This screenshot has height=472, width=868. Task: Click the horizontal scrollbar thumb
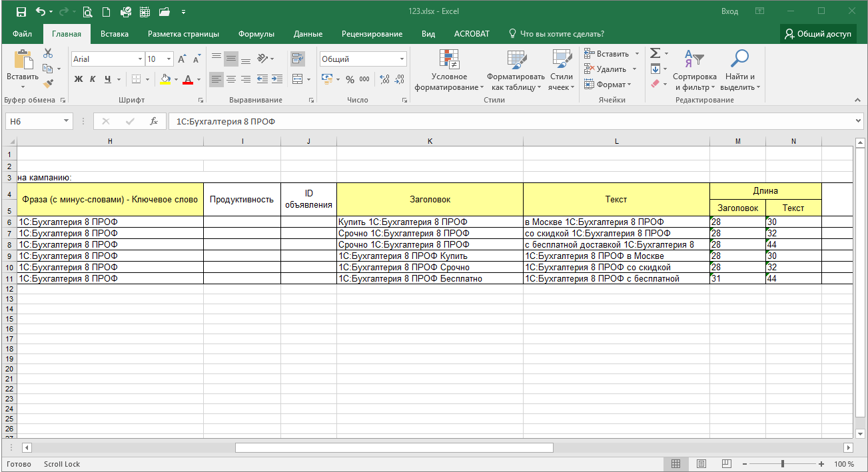[394, 447]
